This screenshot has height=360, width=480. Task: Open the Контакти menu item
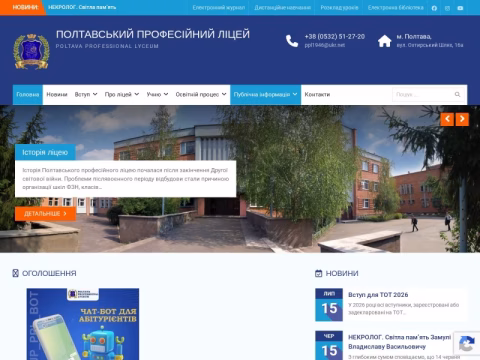[317, 95]
